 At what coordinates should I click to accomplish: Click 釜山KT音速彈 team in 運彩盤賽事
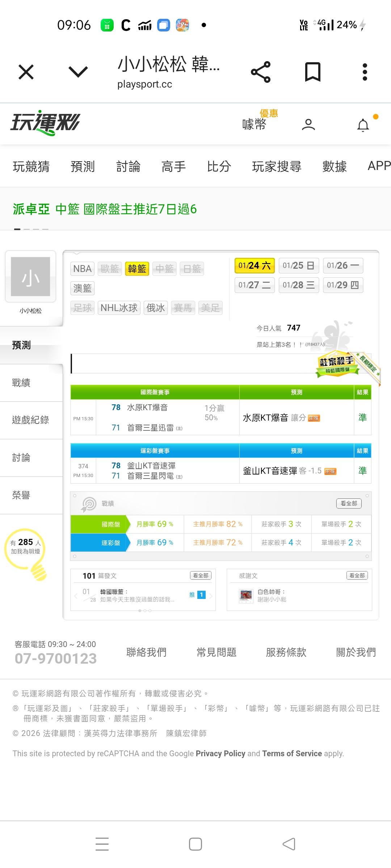pyautogui.click(x=151, y=466)
